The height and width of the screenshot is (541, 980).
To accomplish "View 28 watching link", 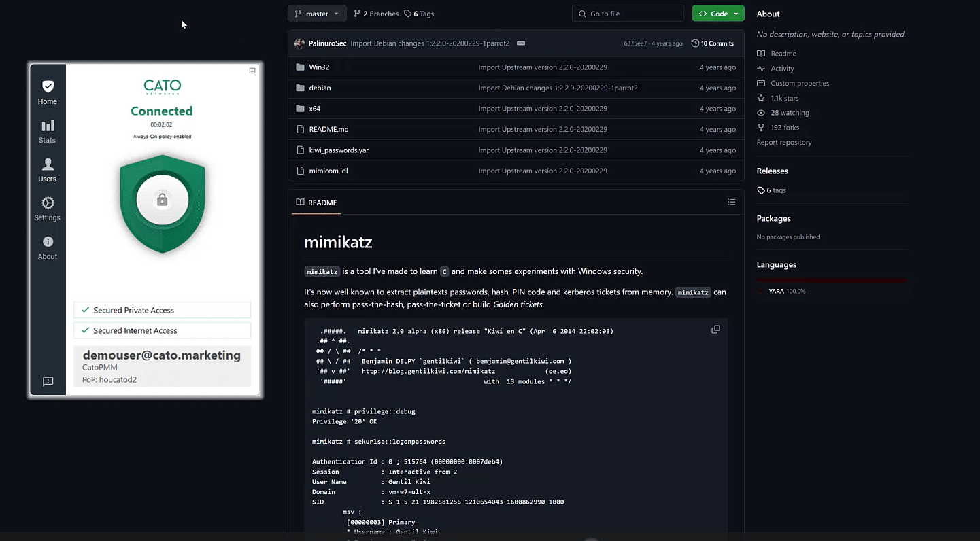I will tap(783, 113).
